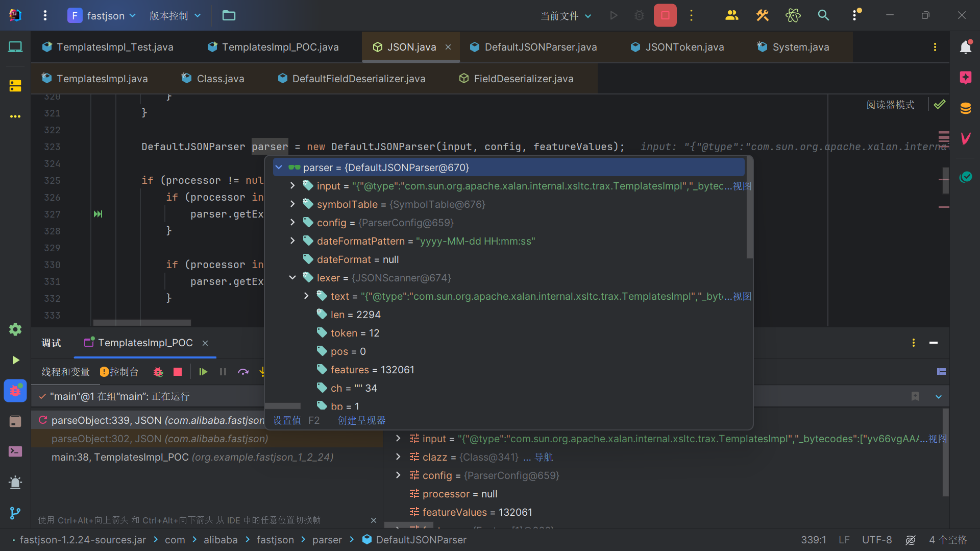Resume program with green play icon

(x=203, y=372)
